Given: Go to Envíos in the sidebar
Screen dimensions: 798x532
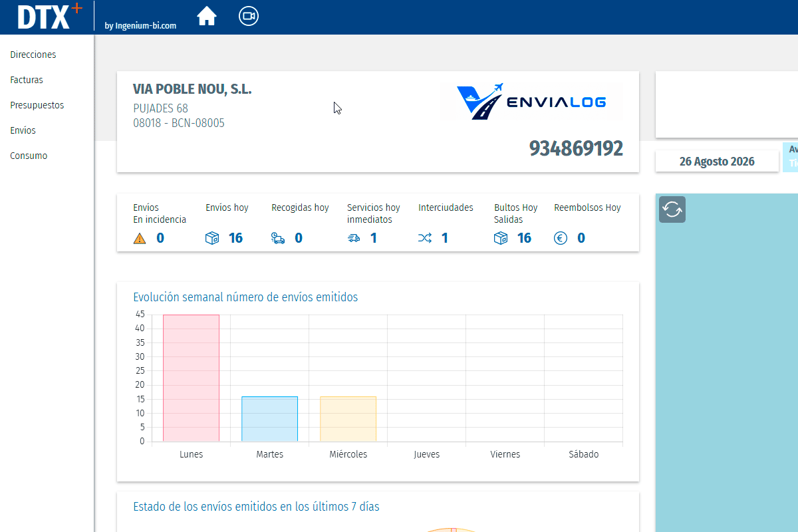Looking at the screenshot, I should (23, 130).
